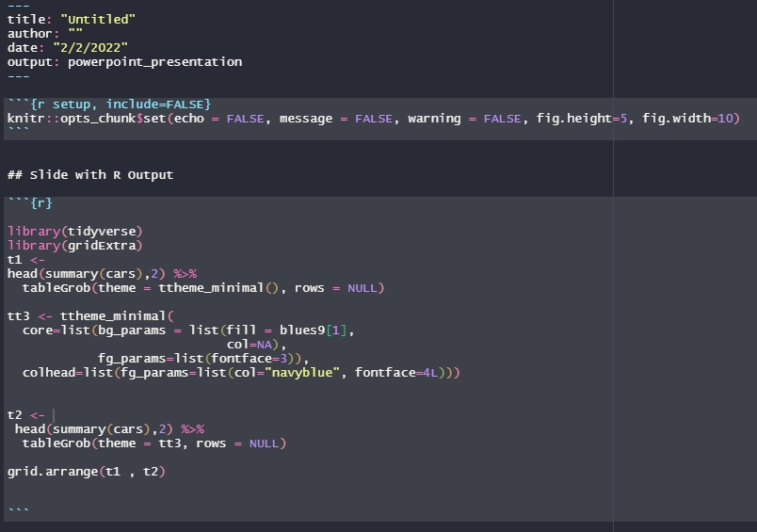Click the library(tidyverse) line

(74, 232)
